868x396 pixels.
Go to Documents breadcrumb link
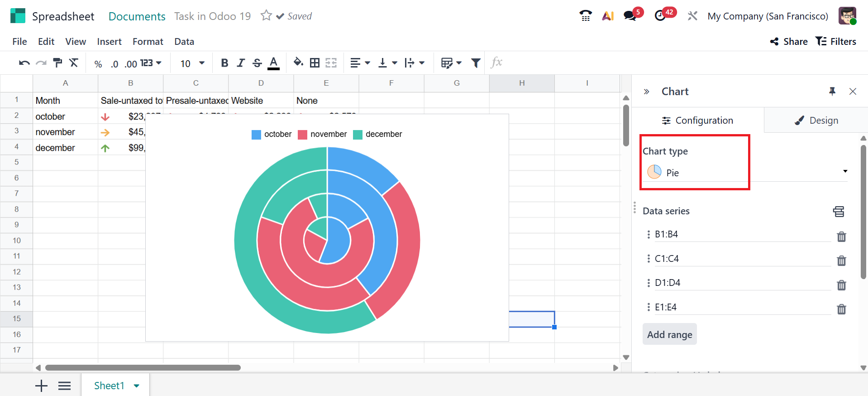[x=137, y=16]
